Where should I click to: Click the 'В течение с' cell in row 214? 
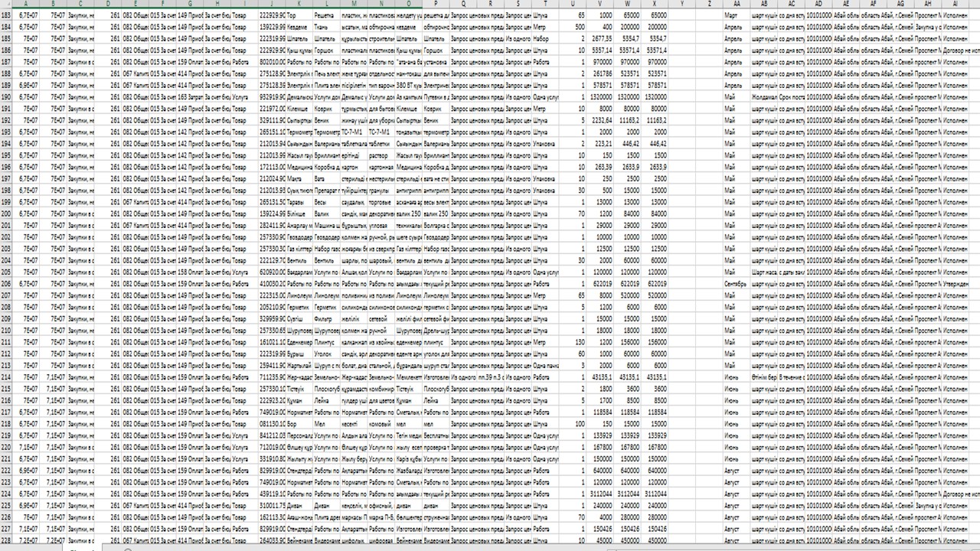791,377
